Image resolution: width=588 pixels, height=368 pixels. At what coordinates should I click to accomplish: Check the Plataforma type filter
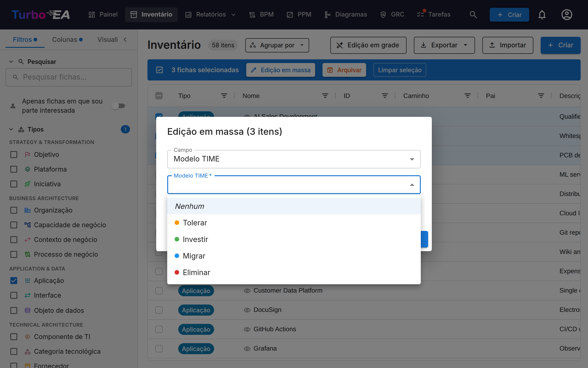[x=14, y=169]
